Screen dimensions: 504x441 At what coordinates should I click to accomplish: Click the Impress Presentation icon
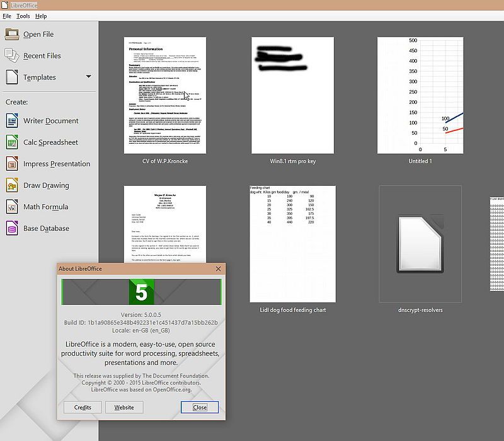click(x=12, y=164)
